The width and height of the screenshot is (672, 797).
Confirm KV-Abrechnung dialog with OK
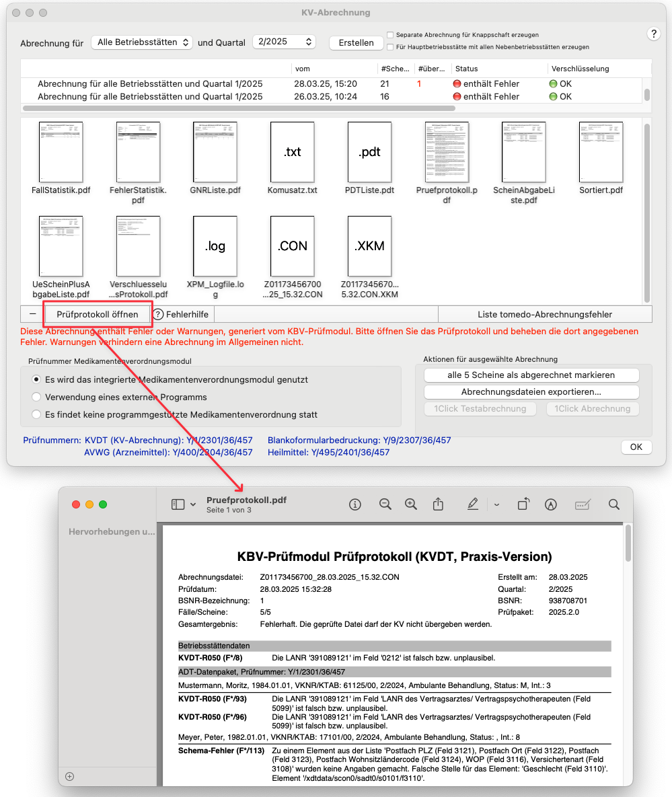point(636,447)
